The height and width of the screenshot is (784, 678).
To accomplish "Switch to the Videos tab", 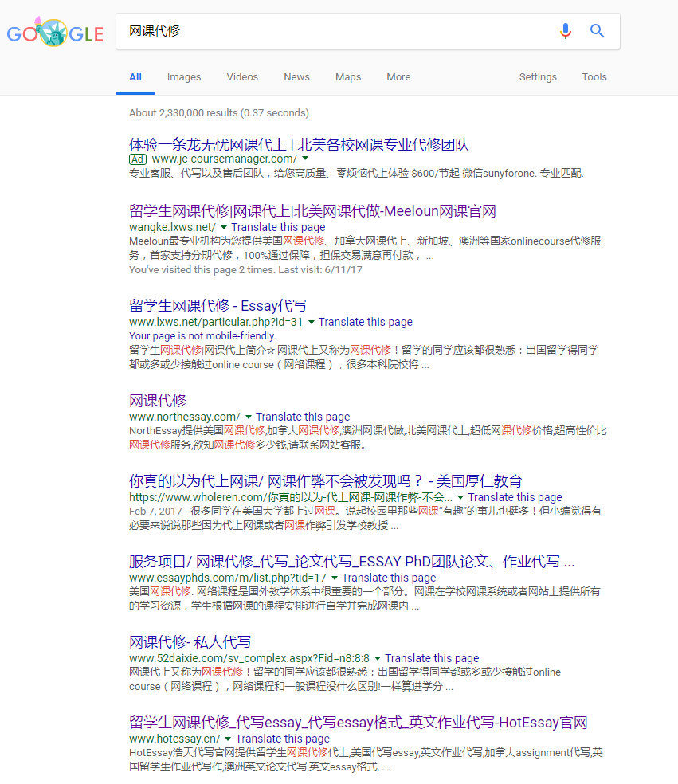I will point(242,77).
